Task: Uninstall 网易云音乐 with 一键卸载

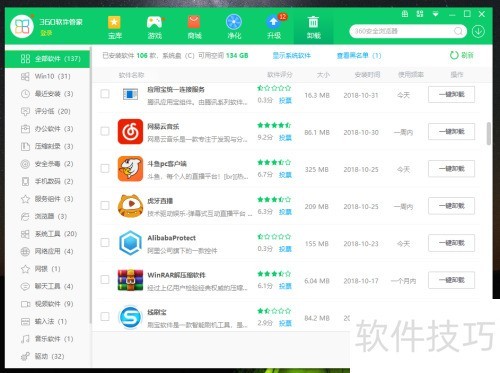Action: point(451,132)
